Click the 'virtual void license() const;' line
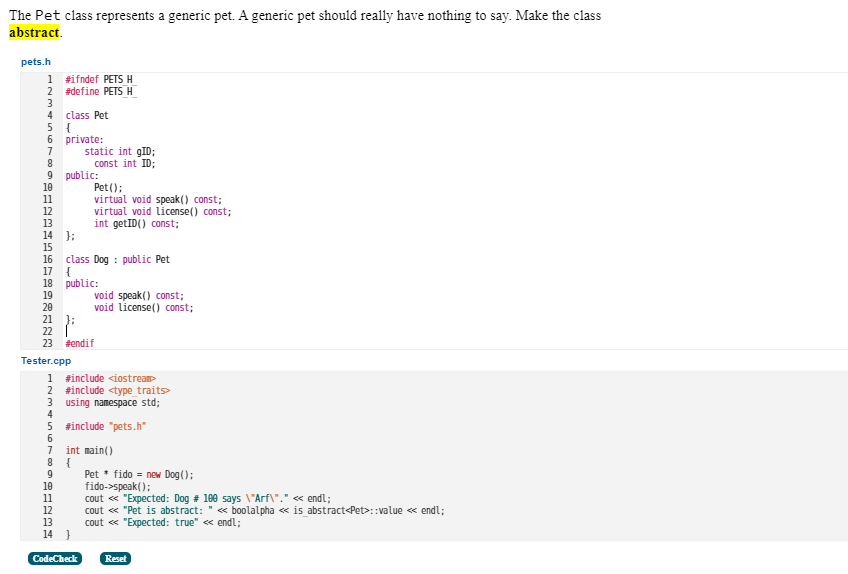This screenshot has height=574, width=848. click(x=163, y=212)
